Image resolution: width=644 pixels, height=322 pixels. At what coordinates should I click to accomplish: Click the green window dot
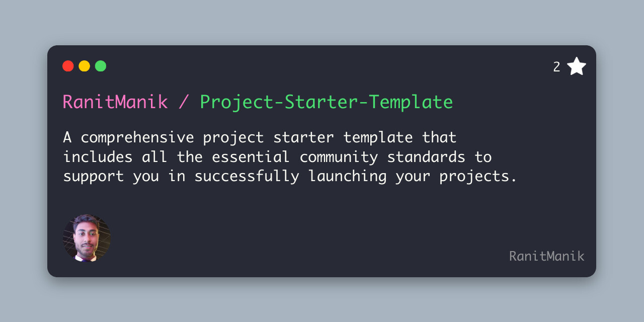tap(101, 66)
